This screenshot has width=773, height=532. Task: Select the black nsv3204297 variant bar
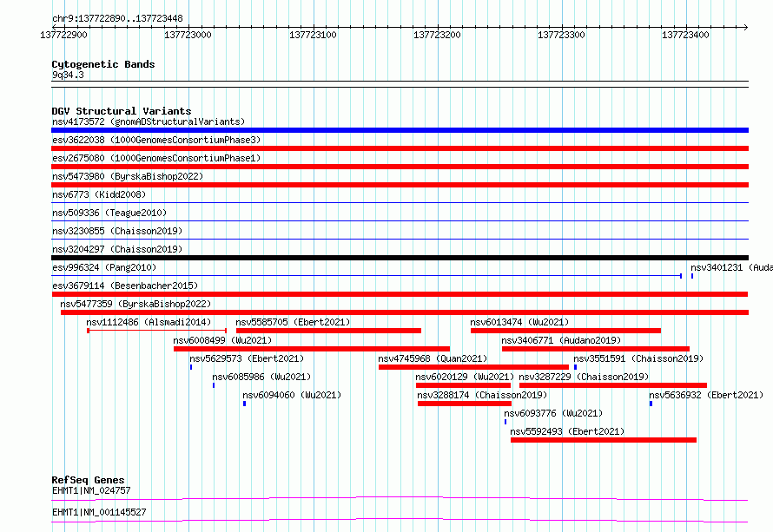[x=400, y=258]
